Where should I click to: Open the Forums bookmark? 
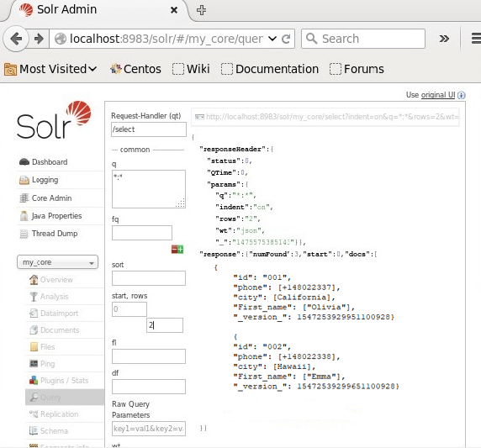point(357,69)
